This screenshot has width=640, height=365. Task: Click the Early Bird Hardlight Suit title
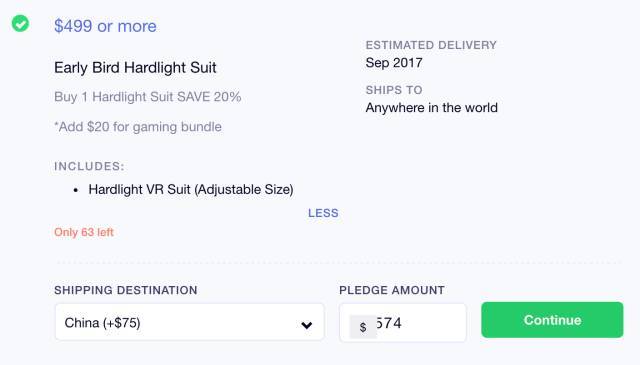(x=135, y=68)
